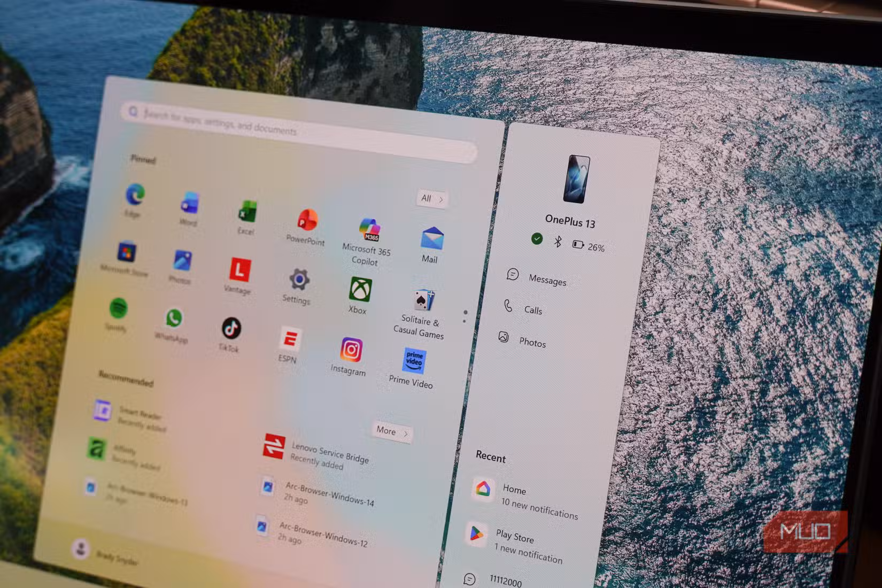Image resolution: width=882 pixels, height=588 pixels.
Task: Launch Prime Video
Action: coord(414,361)
